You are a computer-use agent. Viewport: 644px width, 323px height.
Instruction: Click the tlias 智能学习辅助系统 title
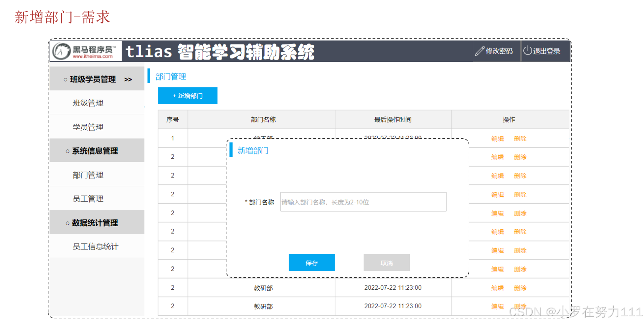(x=220, y=51)
